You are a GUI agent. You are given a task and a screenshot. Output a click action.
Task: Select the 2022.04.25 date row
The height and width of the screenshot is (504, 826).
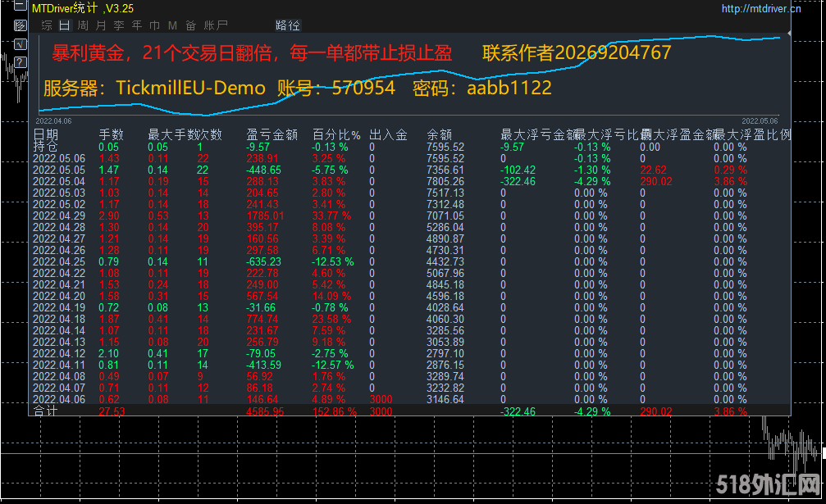tap(59, 261)
